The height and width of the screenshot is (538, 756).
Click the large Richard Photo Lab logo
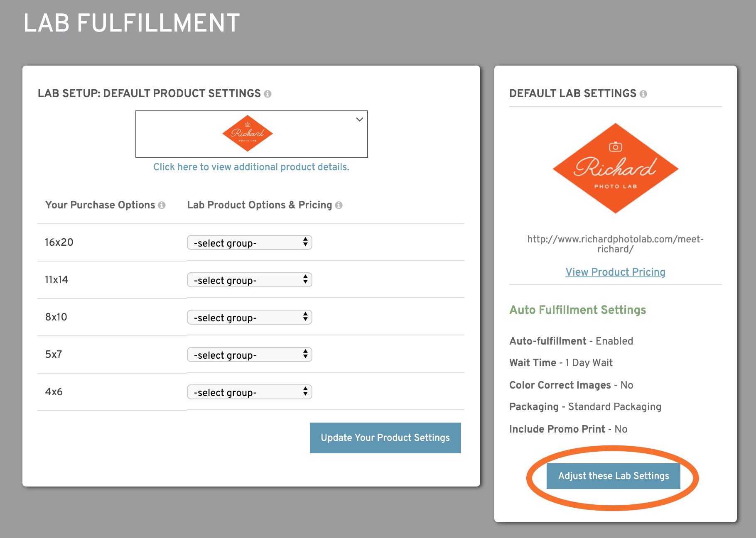point(615,168)
